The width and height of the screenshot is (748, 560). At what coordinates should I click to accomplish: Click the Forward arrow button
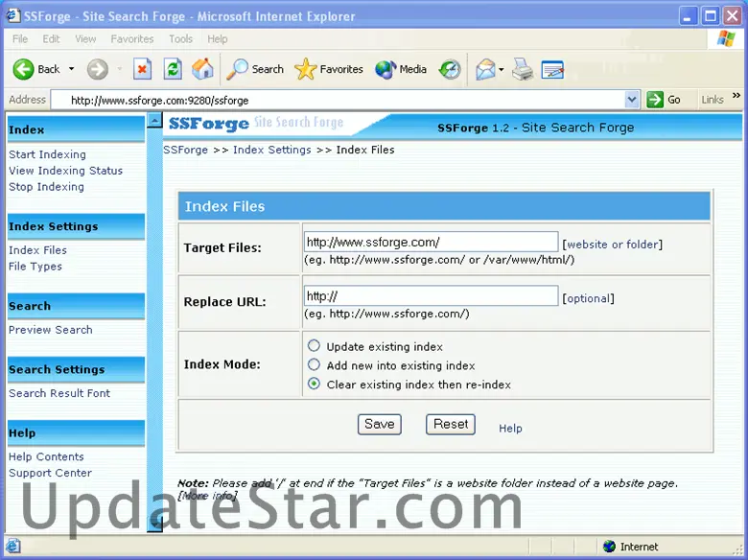pyautogui.click(x=97, y=70)
